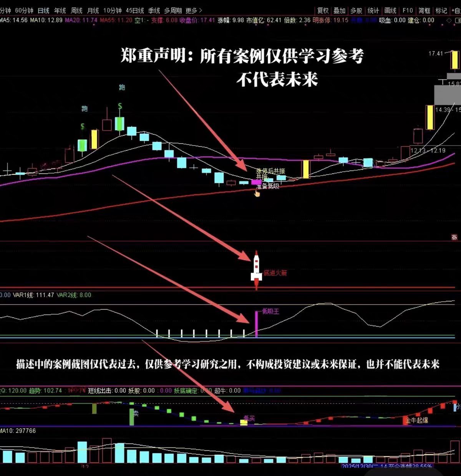Click the 趋势: 102.74 indicator value
Viewport: 461px width, 476px height.
pos(45,390)
